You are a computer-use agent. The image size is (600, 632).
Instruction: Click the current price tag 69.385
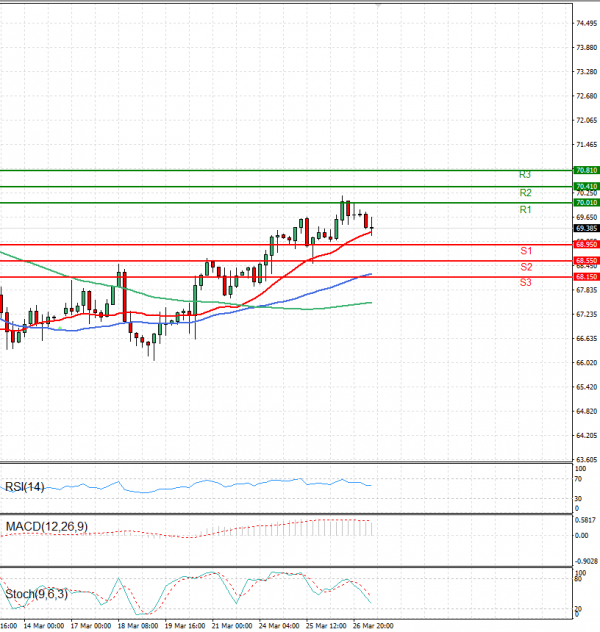click(x=586, y=228)
